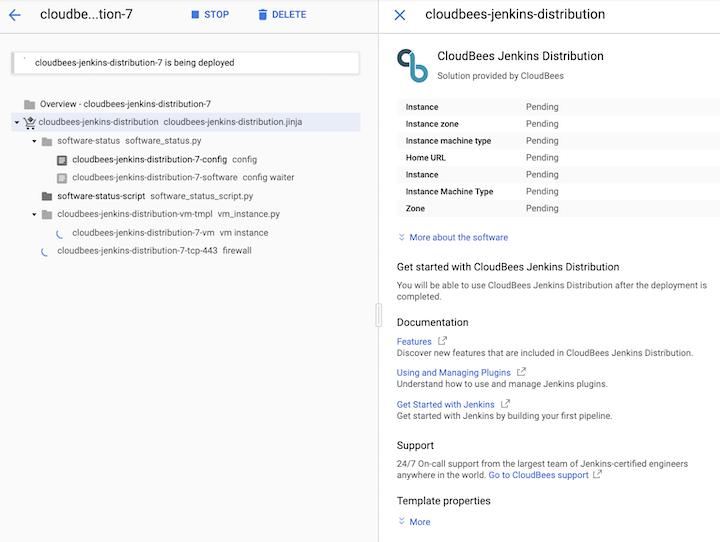Select the Overview folder item
Image resolution: width=720 pixels, height=542 pixels.
coord(125,104)
